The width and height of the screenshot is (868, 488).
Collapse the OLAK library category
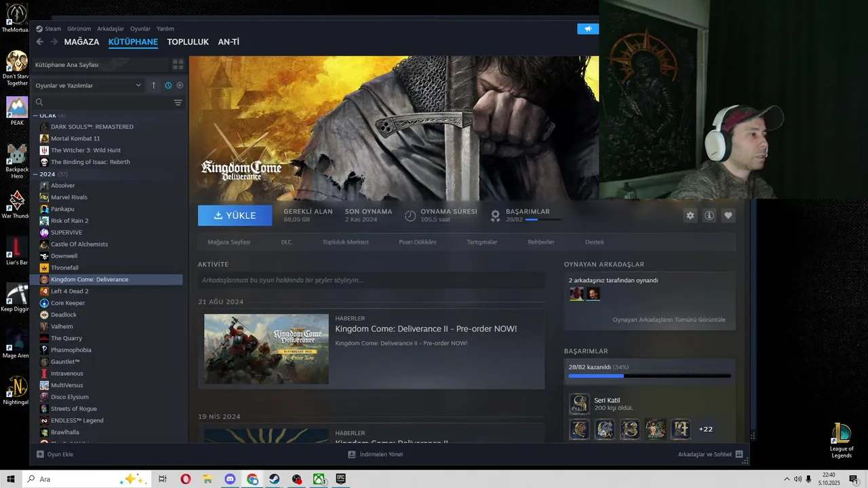(36, 115)
